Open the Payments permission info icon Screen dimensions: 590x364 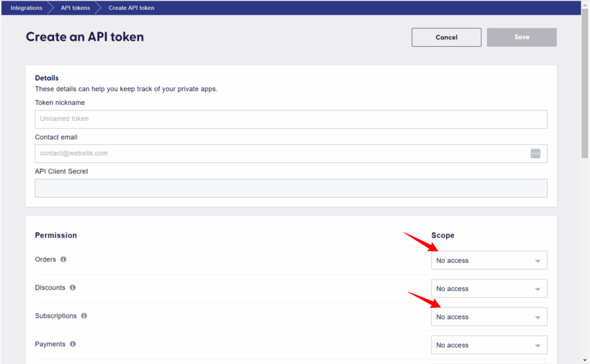pyautogui.click(x=73, y=344)
